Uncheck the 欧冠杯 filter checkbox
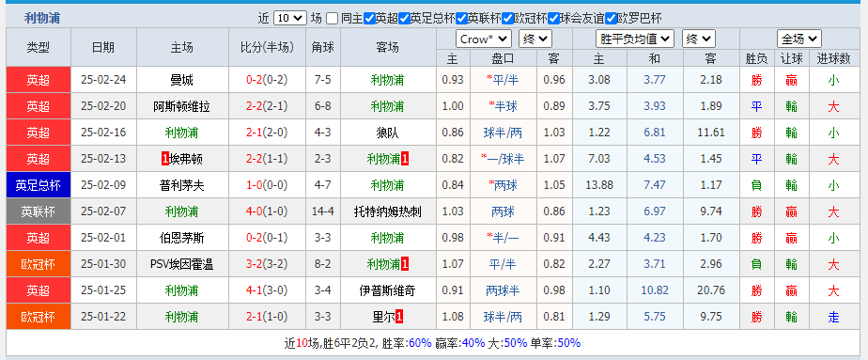Screen dimensions: 868x360 click(x=507, y=18)
